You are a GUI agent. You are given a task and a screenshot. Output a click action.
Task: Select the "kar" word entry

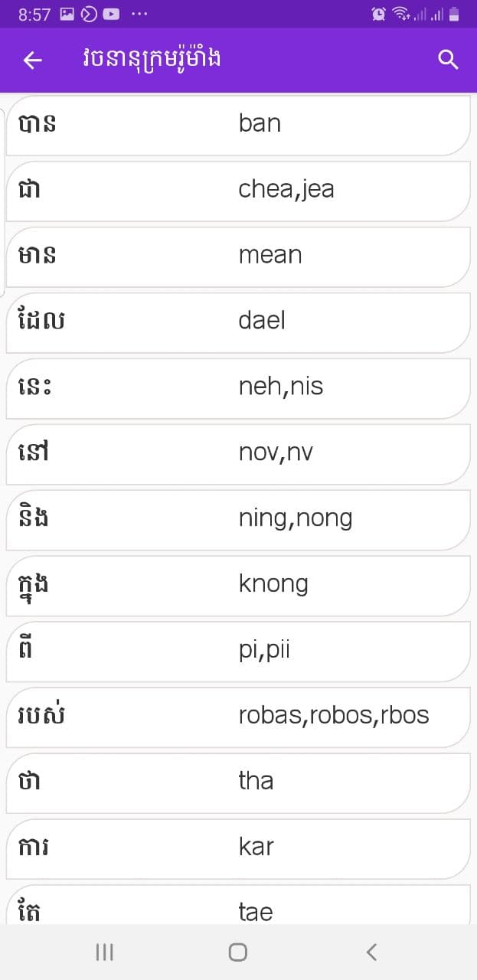238,849
